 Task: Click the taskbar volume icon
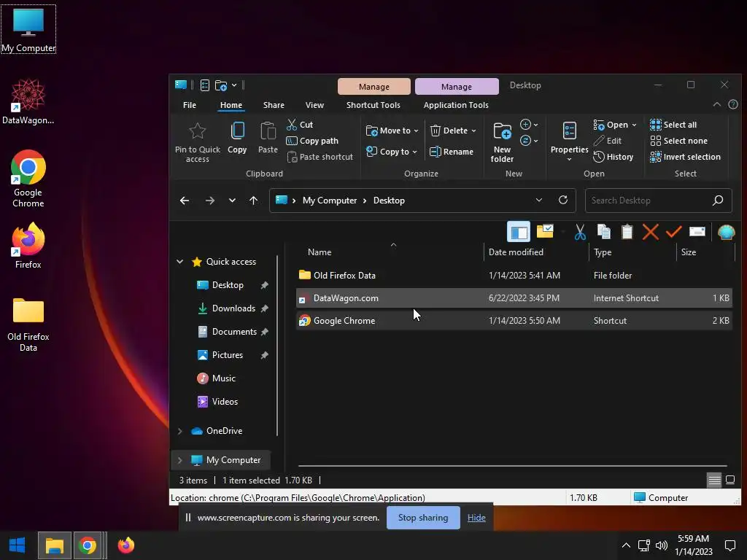[661, 545]
